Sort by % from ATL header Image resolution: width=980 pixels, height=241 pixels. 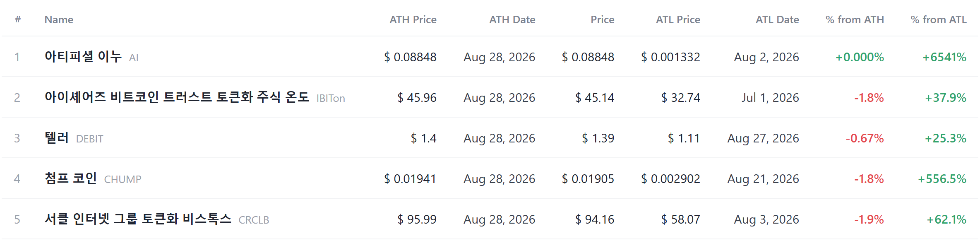point(939,19)
